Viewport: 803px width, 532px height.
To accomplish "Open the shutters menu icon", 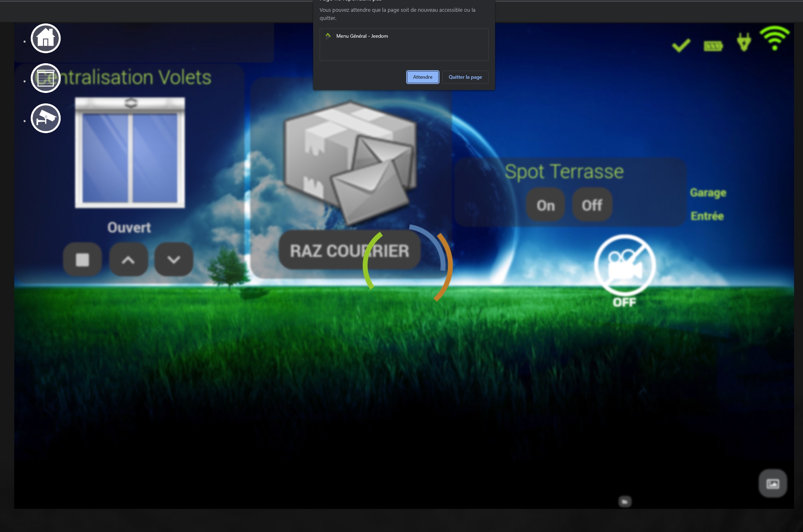I will pos(45,78).
